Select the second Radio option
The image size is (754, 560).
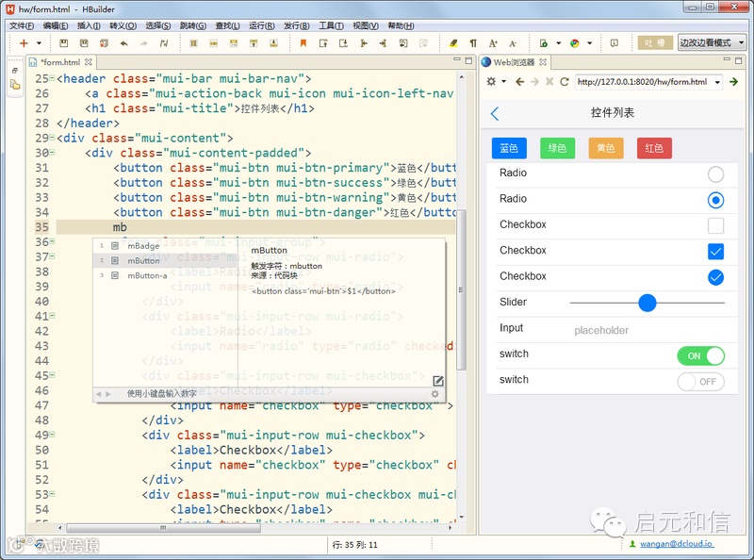715,200
